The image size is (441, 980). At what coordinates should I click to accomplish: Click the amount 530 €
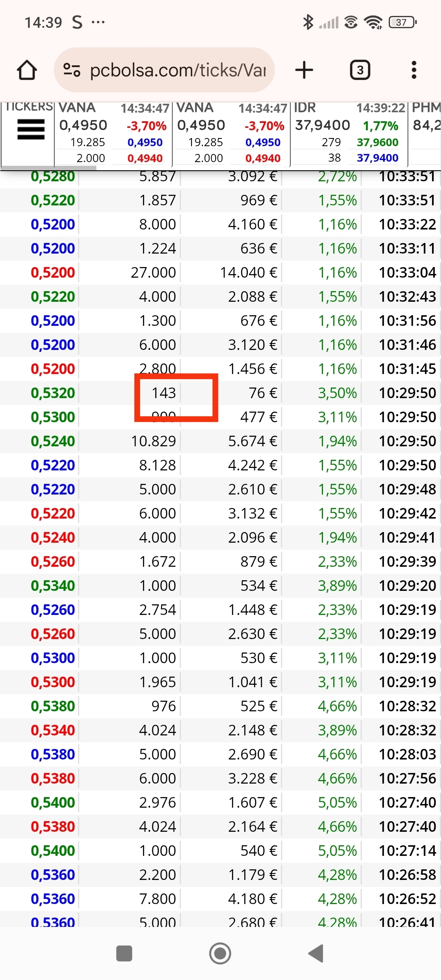pos(259,658)
